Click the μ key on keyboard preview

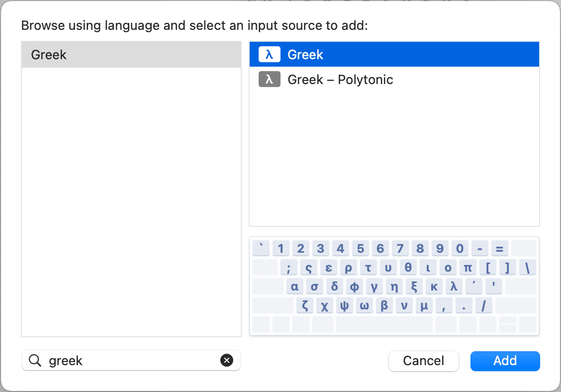point(424,306)
